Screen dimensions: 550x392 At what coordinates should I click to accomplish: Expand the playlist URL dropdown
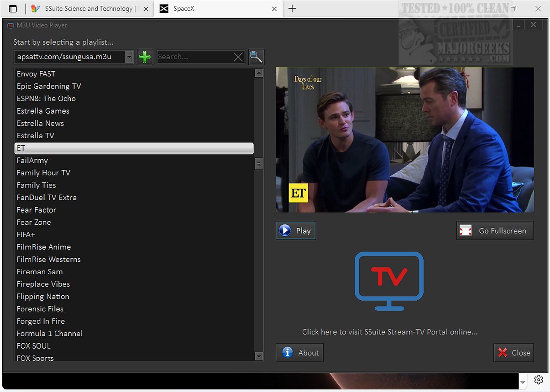click(129, 57)
